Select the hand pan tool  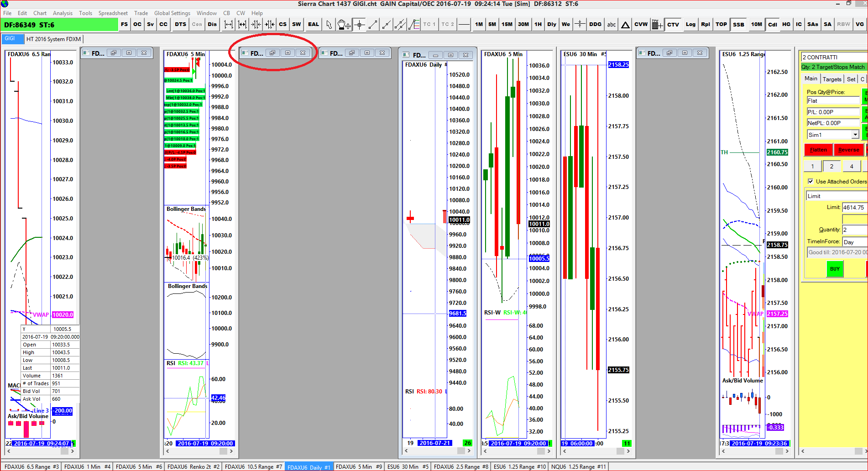coord(344,25)
